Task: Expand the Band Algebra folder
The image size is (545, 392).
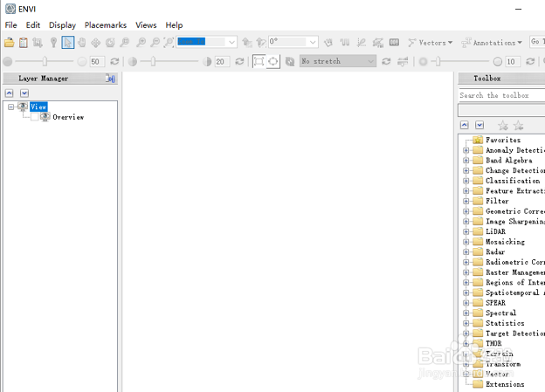Action: click(x=466, y=161)
